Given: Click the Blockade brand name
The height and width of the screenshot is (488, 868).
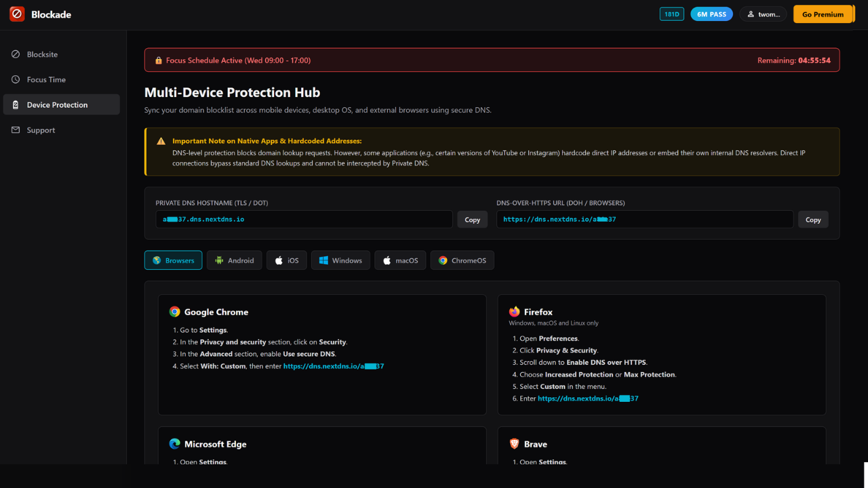Looking at the screenshot, I should [51, 14].
